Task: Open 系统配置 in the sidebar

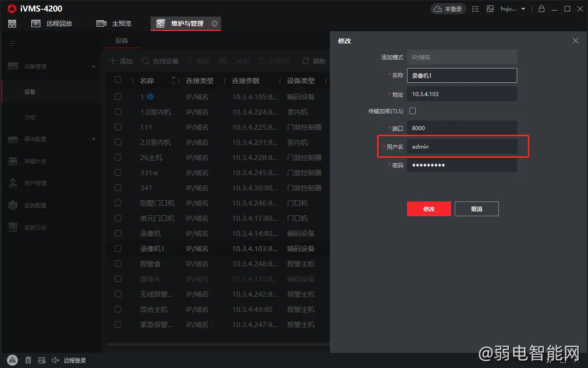Action: click(x=35, y=205)
